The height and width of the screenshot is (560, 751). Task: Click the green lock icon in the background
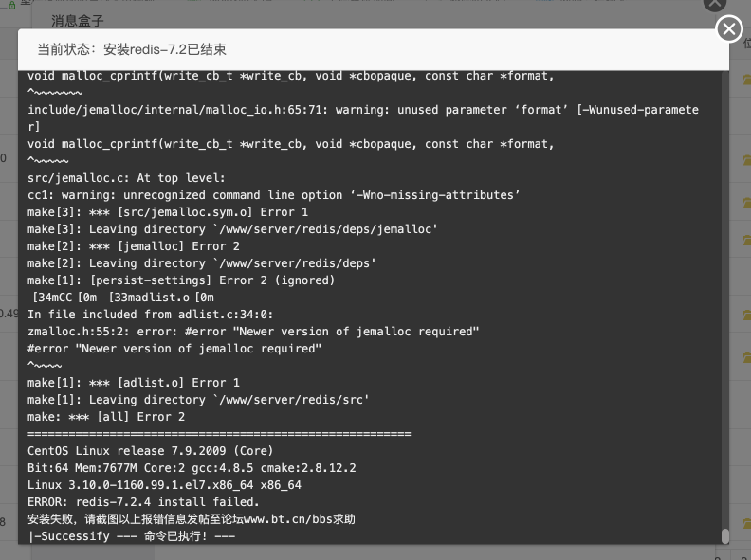click(12, 5)
